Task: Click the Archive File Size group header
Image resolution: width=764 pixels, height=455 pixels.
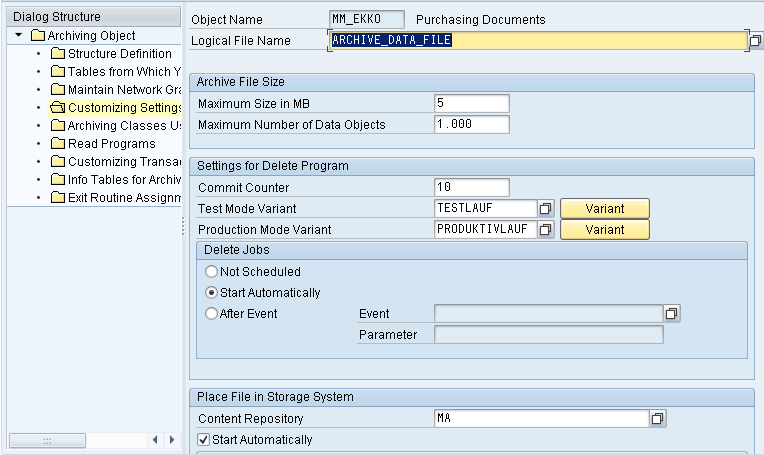Action: (x=472, y=82)
